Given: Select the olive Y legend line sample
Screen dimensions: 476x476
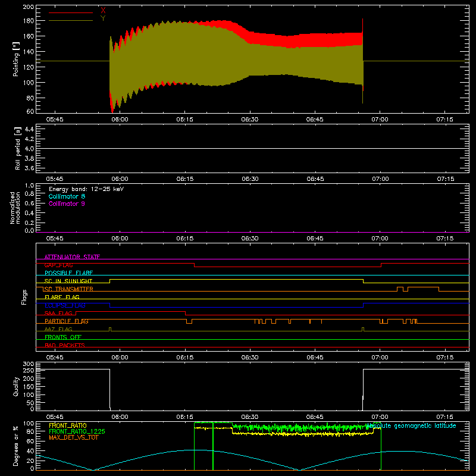Looking at the screenshot, I should (71, 21).
